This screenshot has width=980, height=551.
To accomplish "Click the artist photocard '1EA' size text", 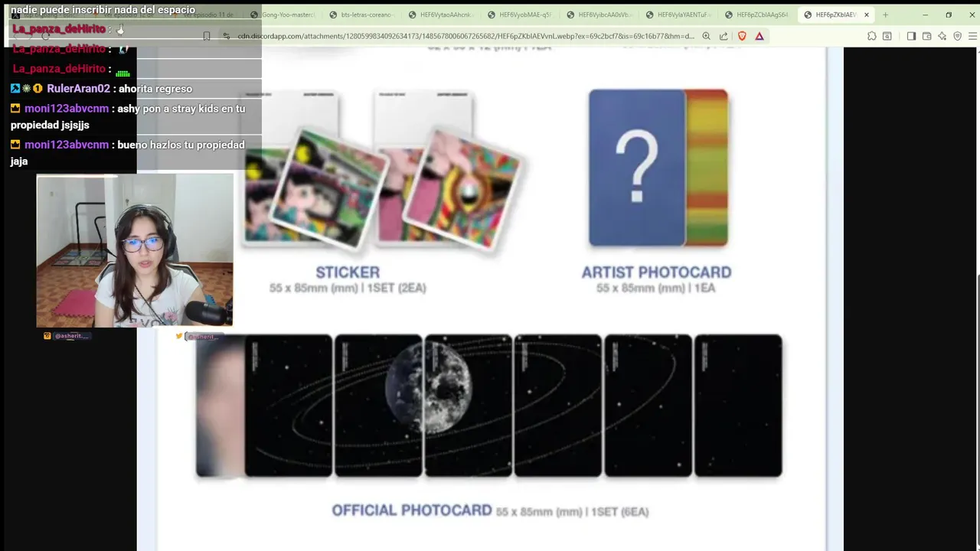I will point(704,289).
